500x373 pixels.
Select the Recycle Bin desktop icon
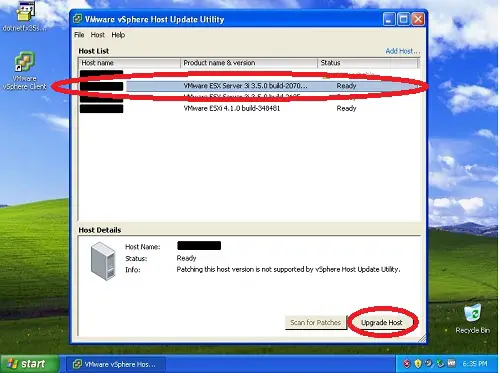pyautogui.click(x=472, y=319)
